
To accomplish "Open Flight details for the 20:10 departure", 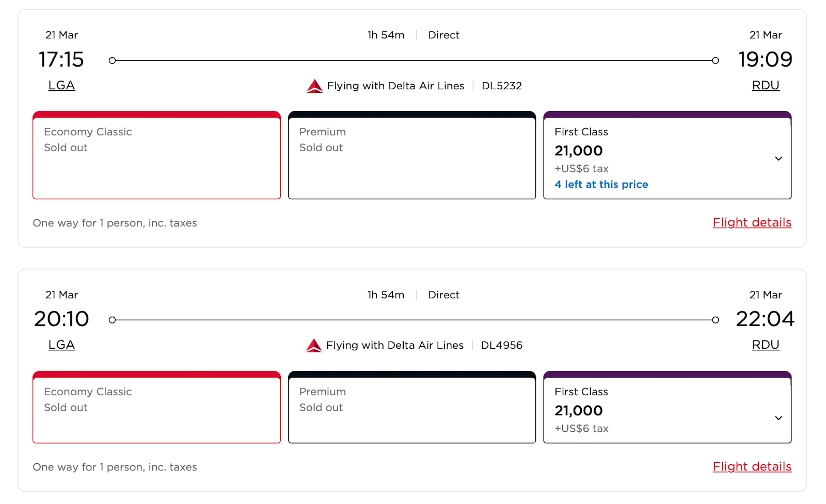I will [752, 466].
